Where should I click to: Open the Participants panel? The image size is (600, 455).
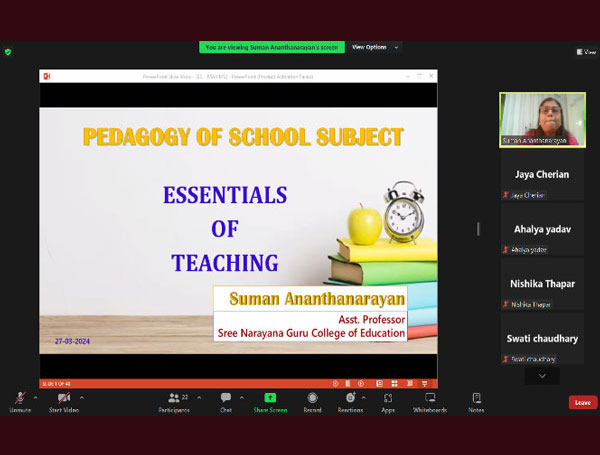[174, 402]
